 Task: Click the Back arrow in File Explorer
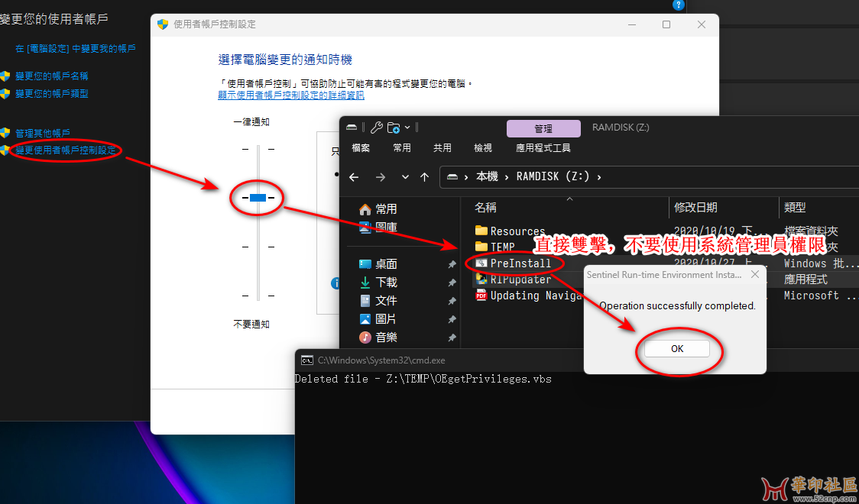coord(354,177)
